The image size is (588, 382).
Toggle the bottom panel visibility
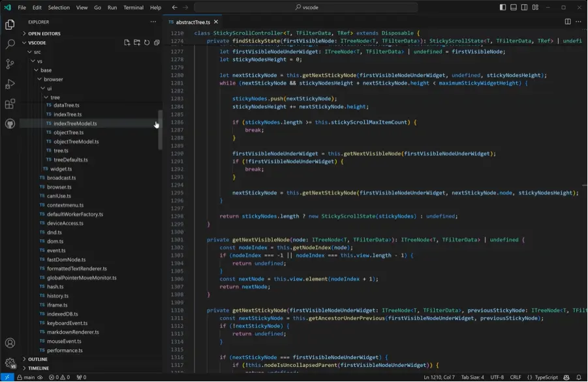coord(514,7)
